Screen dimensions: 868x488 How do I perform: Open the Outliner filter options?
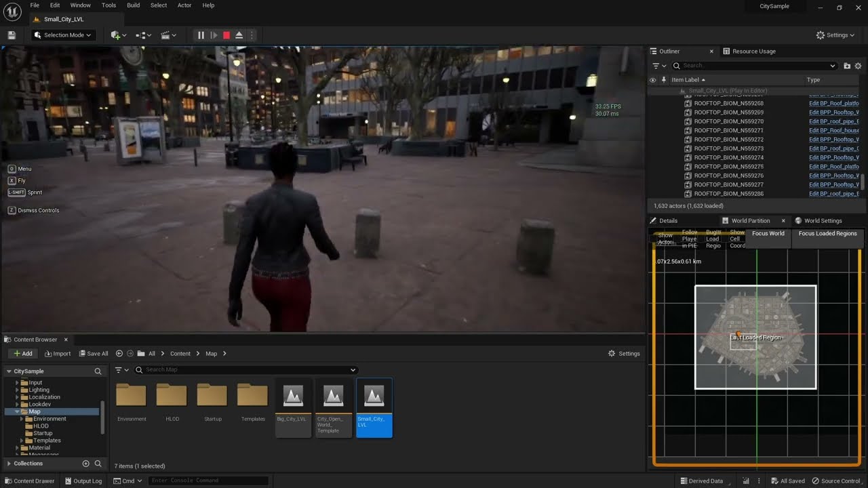coord(658,66)
